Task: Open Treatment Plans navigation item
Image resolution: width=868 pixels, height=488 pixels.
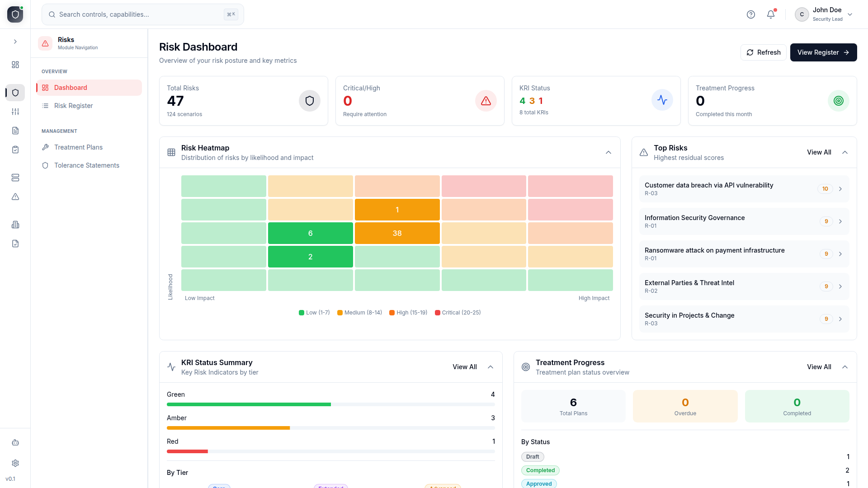Action: (78, 147)
